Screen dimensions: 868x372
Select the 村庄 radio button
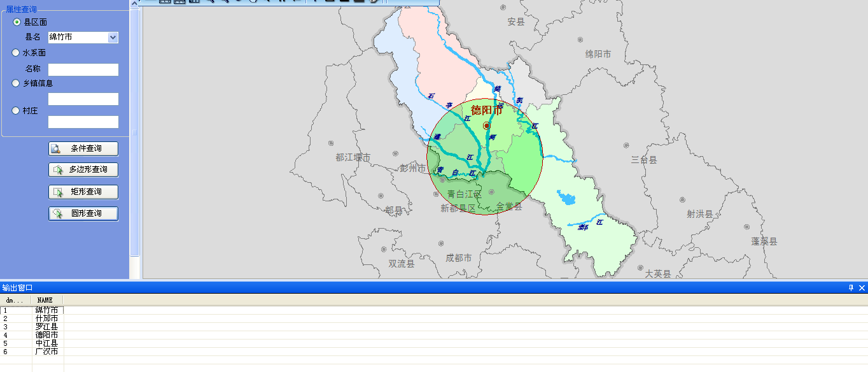[x=15, y=110]
